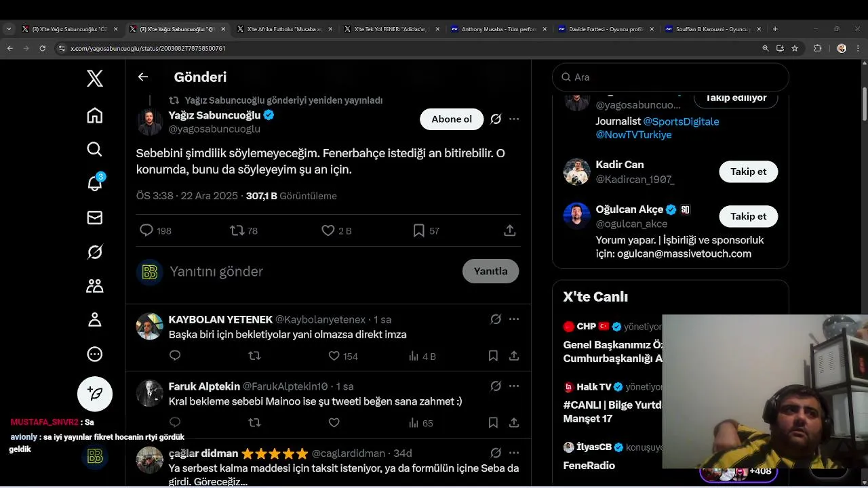The height and width of the screenshot is (488, 868).
Task: Go to Home feed icon
Action: click(95, 115)
